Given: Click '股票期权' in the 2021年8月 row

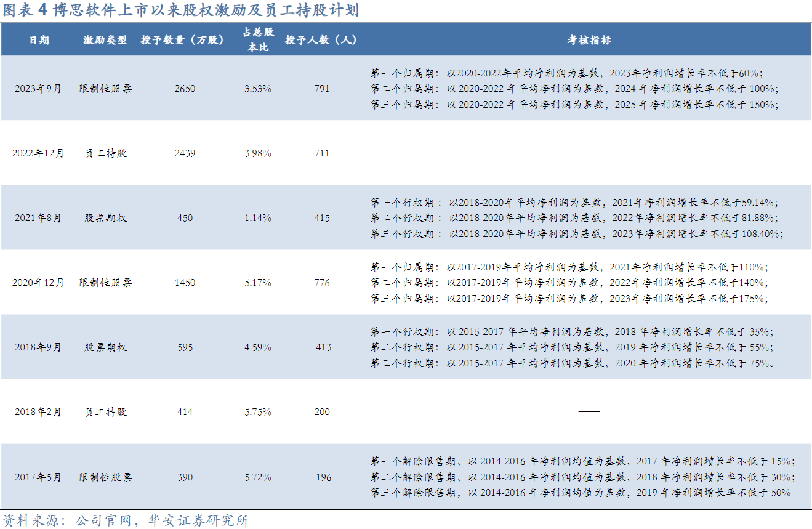Looking at the screenshot, I should (105, 218).
